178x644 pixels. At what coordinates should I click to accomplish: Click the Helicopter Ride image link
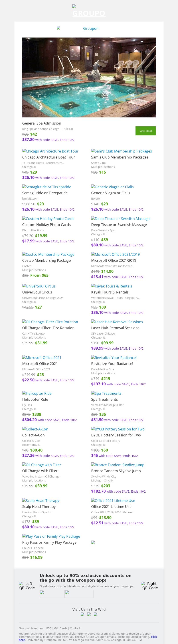[37, 393]
